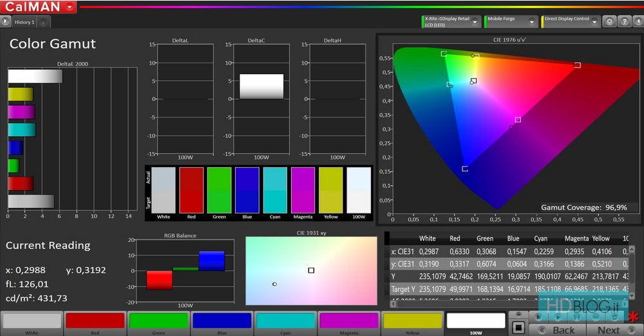The image size is (644, 336).
Task: Click the magenta target square in CIE 1976 chart
Action: (x=518, y=120)
